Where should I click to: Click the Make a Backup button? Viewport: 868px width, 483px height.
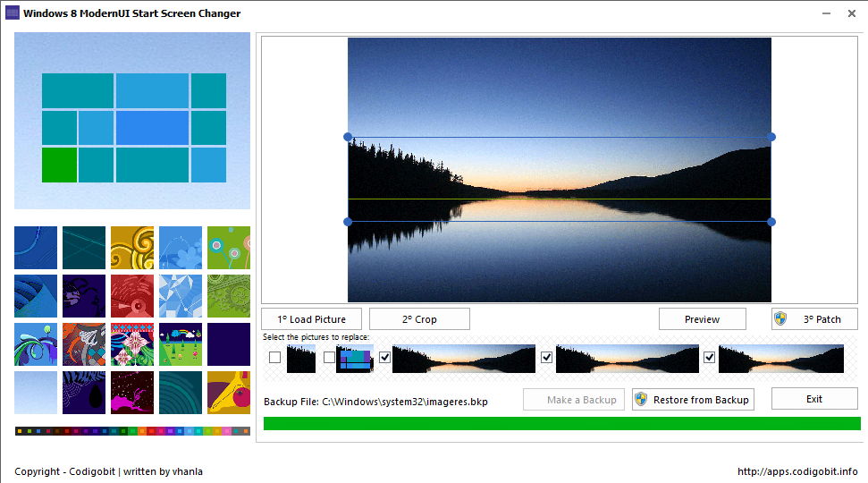click(x=574, y=399)
